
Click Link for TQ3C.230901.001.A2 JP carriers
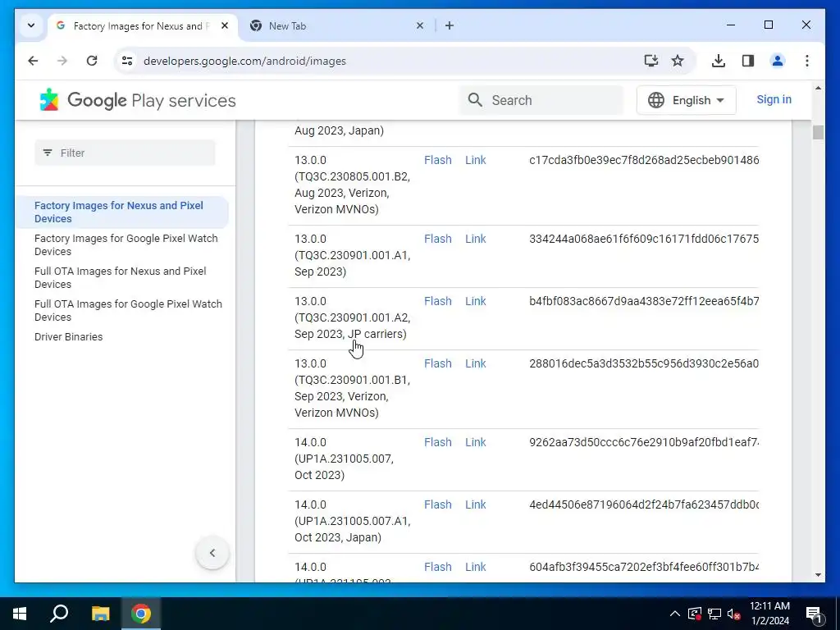[x=475, y=301]
